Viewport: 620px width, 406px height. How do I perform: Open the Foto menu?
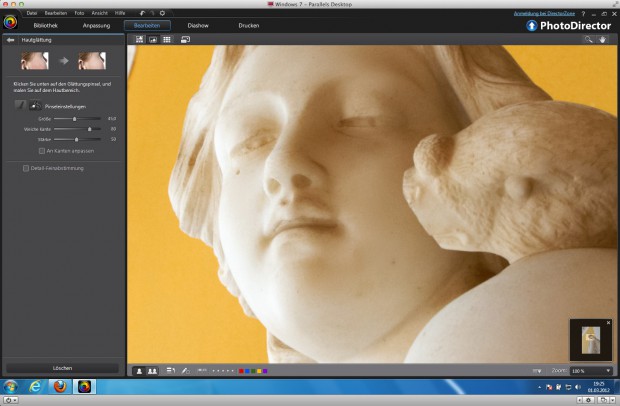(x=79, y=13)
